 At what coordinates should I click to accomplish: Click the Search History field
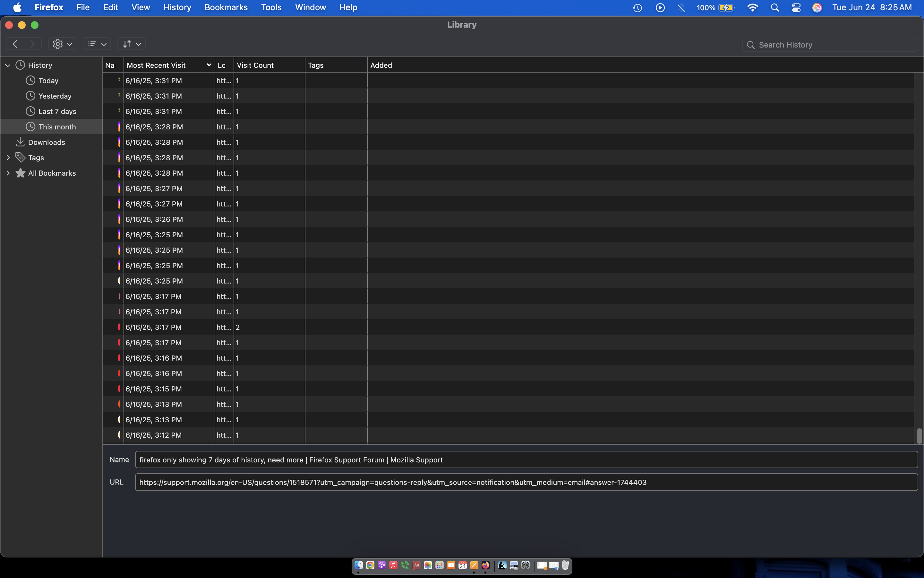[830, 45]
